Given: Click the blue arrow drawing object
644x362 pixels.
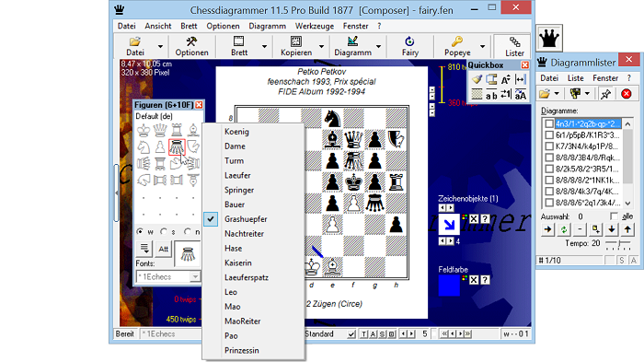Looking at the screenshot, I should click(x=449, y=225).
